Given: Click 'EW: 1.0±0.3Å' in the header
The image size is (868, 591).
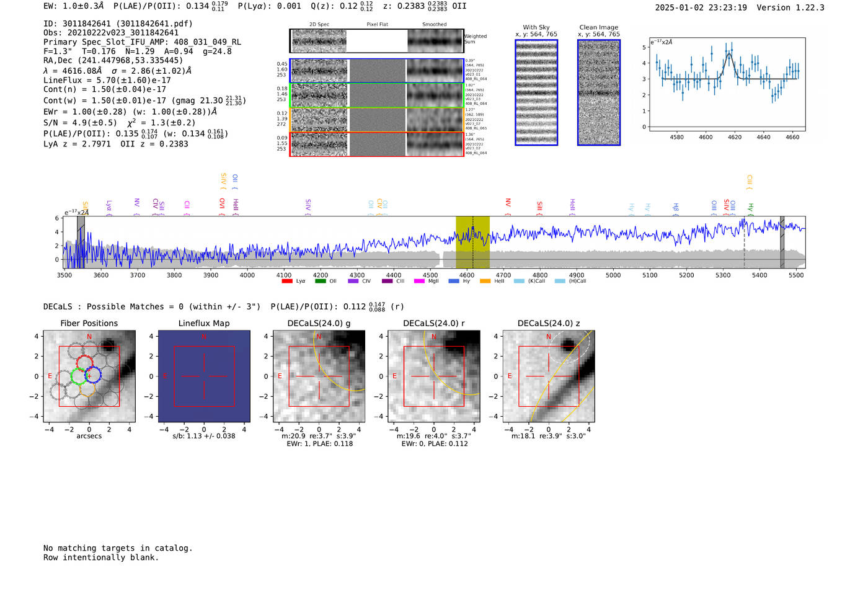Looking at the screenshot, I should pos(74,6).
